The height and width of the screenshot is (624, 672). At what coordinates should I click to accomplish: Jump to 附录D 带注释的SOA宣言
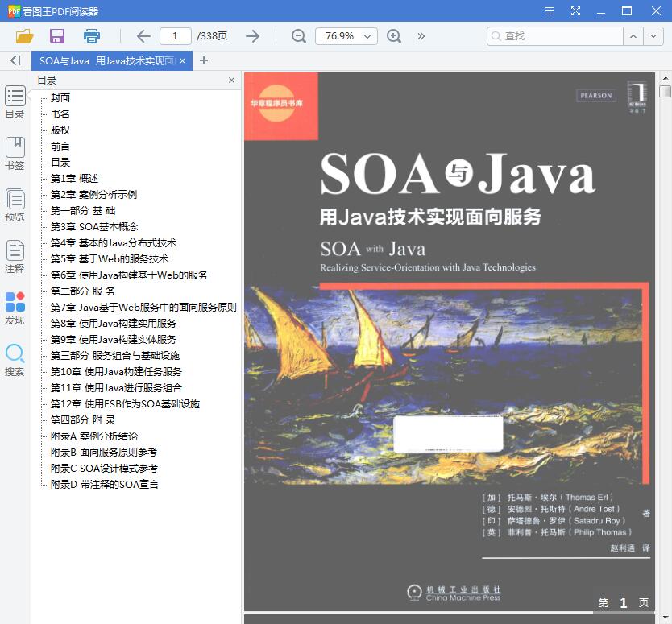pyautogui.click(x=105, y=485)
